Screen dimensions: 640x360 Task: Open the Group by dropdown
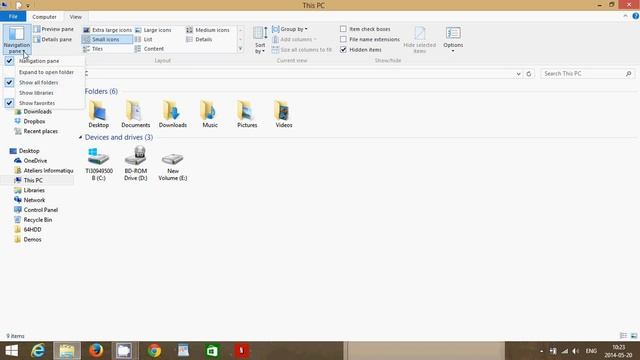click(x=290, y=29)
